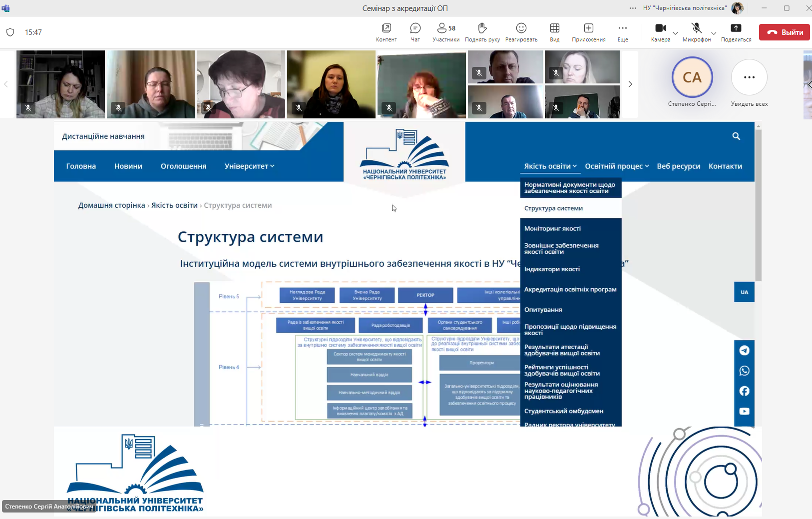Show next participants with right arrow

[x=630, y=84]
